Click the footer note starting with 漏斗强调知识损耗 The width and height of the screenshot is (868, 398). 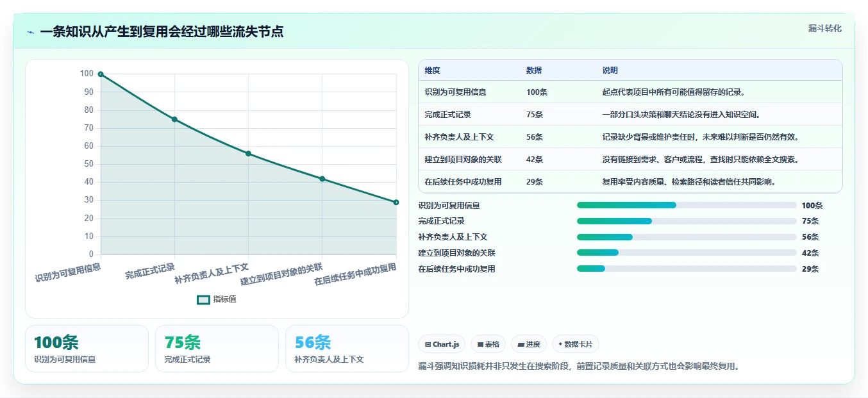[x=579, y=367]
